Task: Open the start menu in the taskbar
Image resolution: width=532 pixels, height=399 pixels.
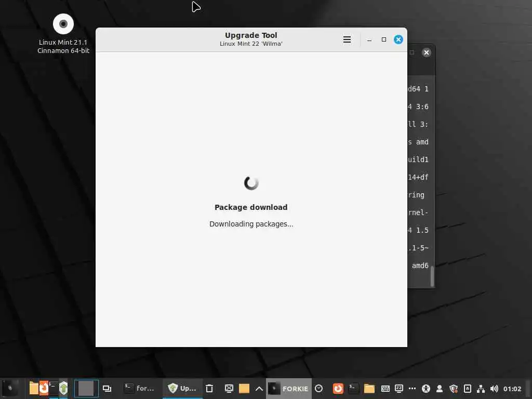Action: [10, 389]
